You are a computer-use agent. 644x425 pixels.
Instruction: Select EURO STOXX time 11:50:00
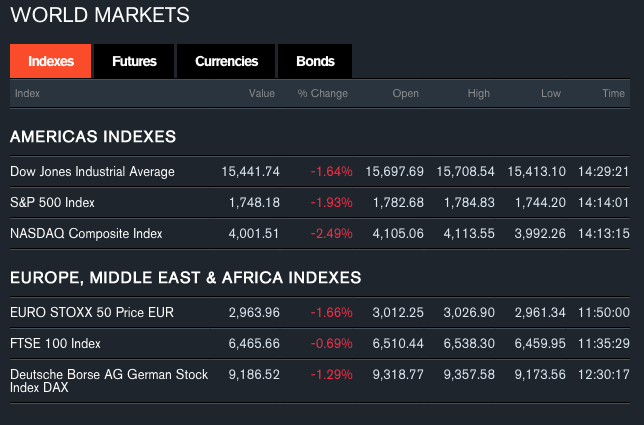click(x=603, y=312)
